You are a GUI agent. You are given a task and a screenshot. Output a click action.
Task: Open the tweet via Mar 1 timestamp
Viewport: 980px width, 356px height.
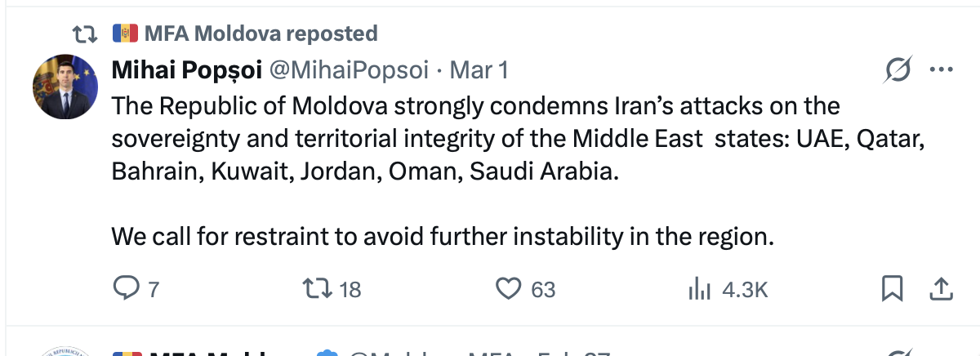click(x=479, y=71)
